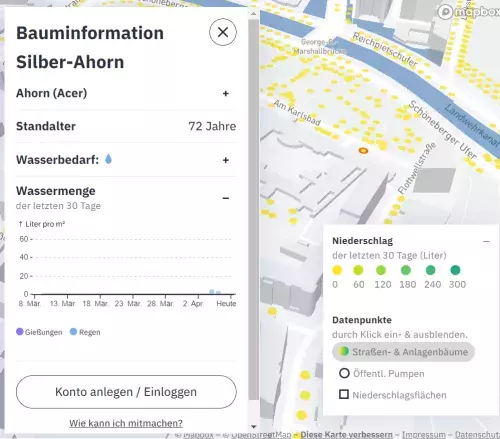This screenshot has width=500, height=439.
Task: Click the Mapbox logo
Action: pyautogui.click(x=469, y=12)
